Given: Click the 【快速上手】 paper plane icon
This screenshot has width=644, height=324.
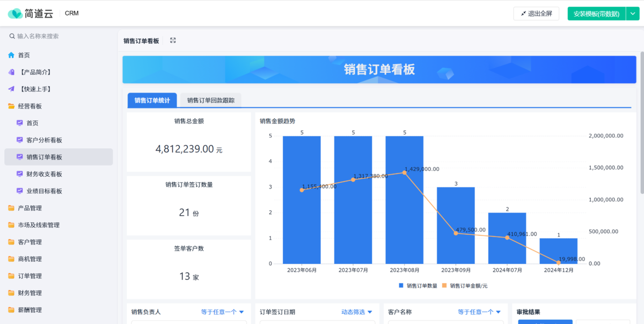Looking at the screenshot, I should coord(11,89).
